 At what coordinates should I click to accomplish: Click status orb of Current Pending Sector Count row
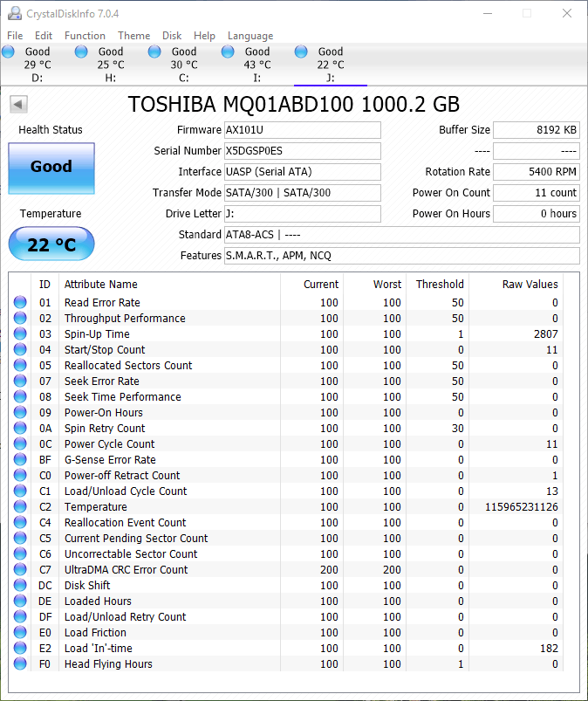point(20,538)
